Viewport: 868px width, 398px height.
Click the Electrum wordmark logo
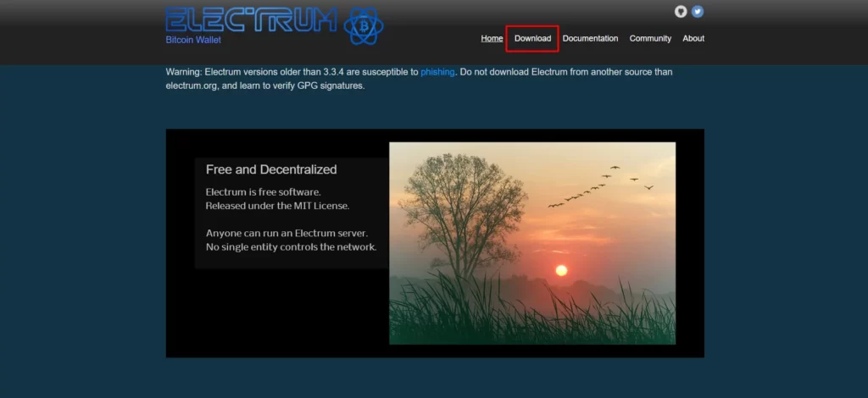[252, 20]
